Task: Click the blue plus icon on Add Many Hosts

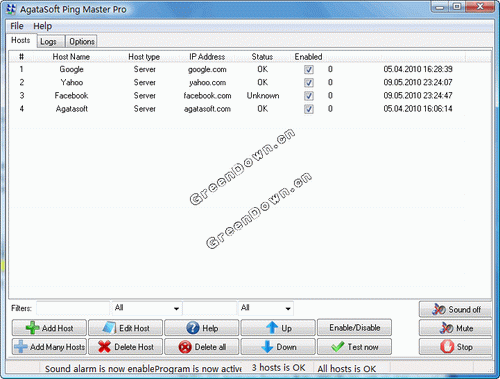Action: (21, 347)
